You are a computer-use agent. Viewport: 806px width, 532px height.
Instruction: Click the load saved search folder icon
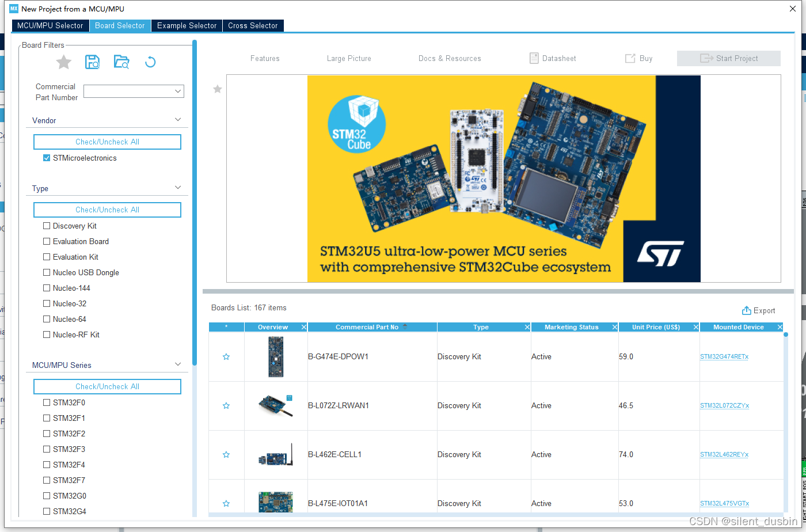coord(121,62)
